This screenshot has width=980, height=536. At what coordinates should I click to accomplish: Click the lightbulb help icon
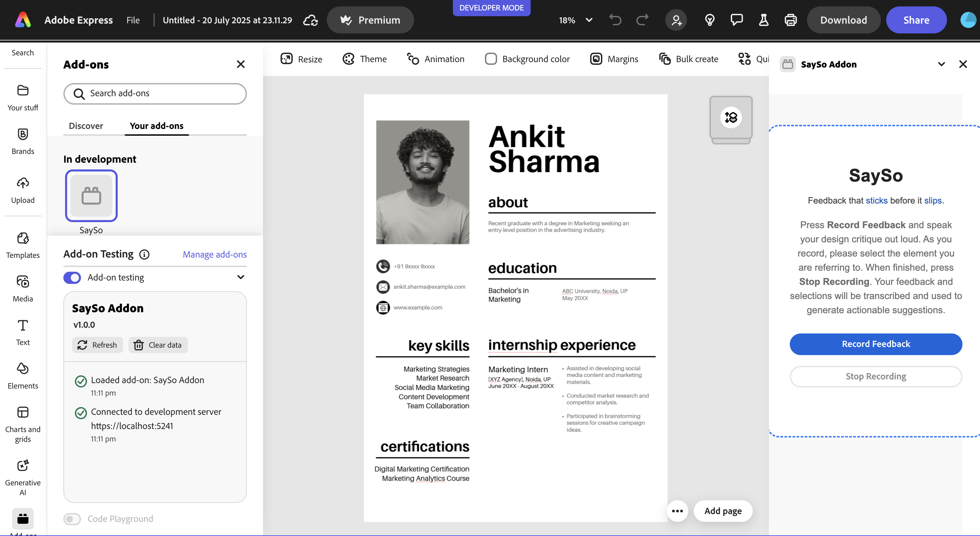[x=710, y=20]
